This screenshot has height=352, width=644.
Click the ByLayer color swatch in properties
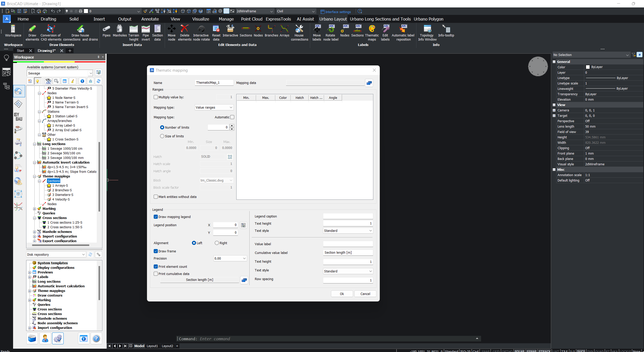click(588, 67)
